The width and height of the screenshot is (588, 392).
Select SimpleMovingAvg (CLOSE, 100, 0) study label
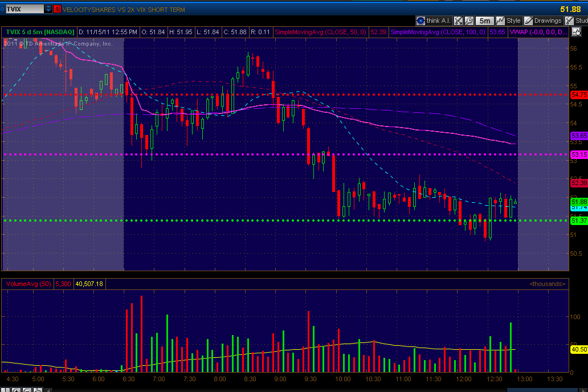(x=438, y=32)
